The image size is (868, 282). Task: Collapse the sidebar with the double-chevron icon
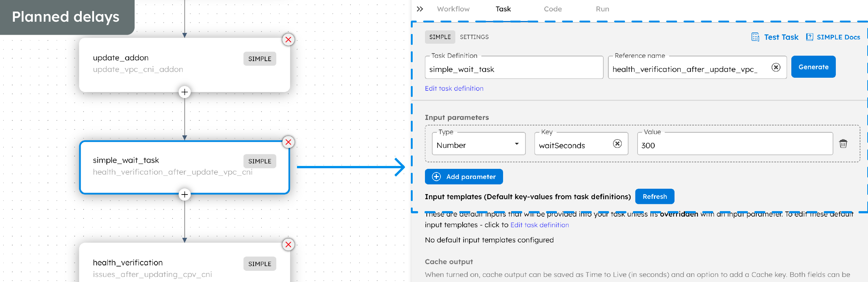tap(420, 9)
